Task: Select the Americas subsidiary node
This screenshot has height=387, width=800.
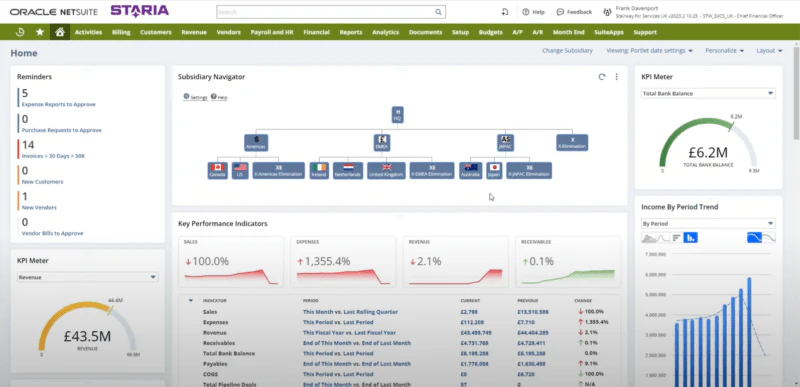Action: point(256,143)
